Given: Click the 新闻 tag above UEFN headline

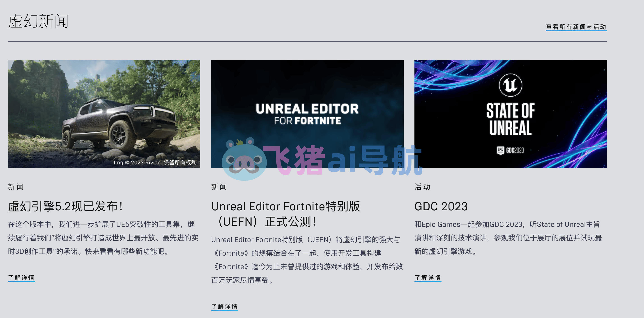Looking at the screenshot, I should (x=219, y=187).
